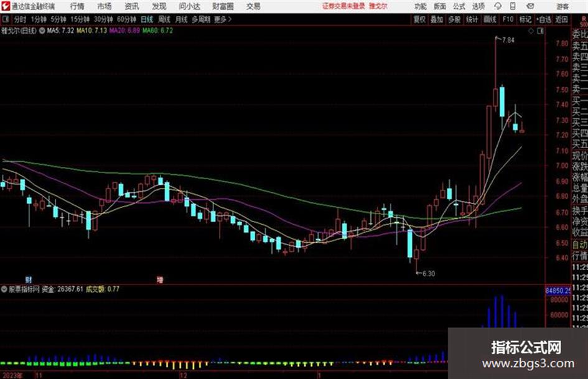Open the 资讯 menu

pyautogui.click(x=132, y=6)
